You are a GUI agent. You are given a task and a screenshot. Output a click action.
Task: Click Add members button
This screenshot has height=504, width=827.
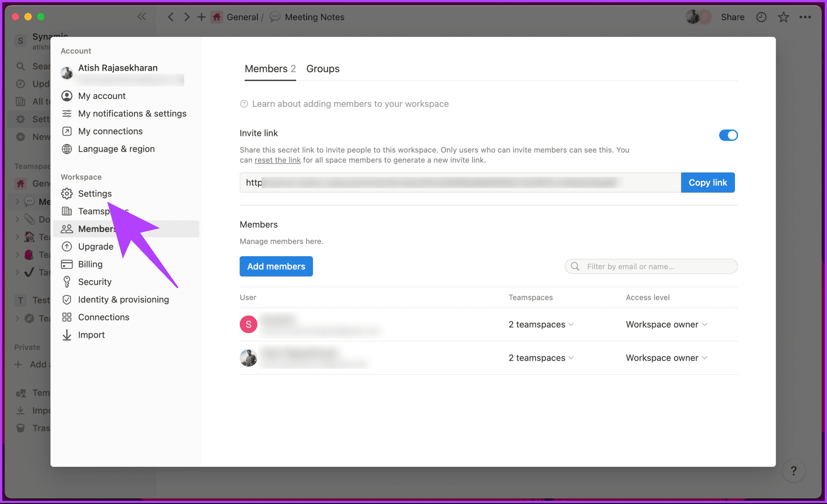point(276,266)
